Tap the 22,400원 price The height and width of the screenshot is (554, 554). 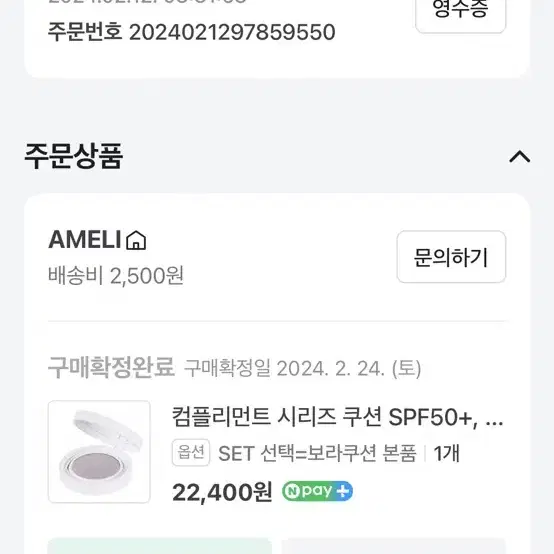point(222,492)
